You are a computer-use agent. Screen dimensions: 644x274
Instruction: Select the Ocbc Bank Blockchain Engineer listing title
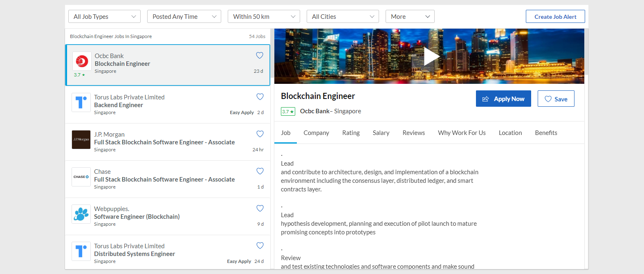122,63
